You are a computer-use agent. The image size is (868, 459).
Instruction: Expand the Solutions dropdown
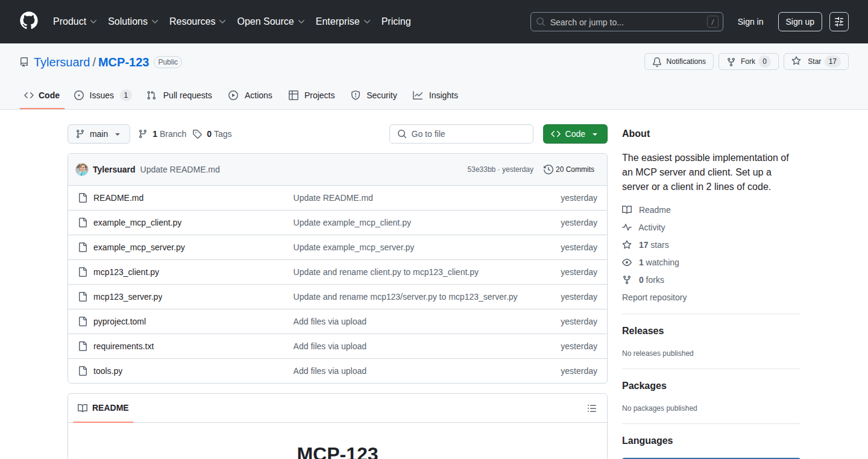click(x=133, y=22)
